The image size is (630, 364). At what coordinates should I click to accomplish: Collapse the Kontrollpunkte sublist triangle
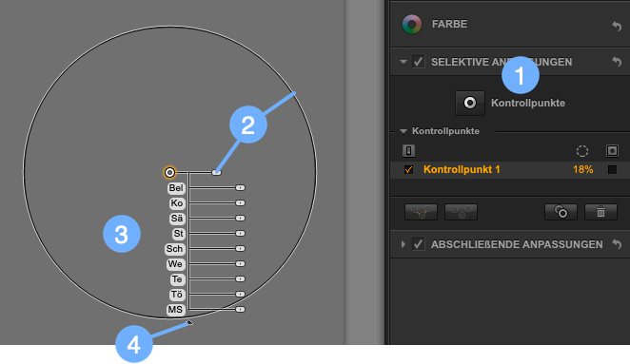coord(404,131)
